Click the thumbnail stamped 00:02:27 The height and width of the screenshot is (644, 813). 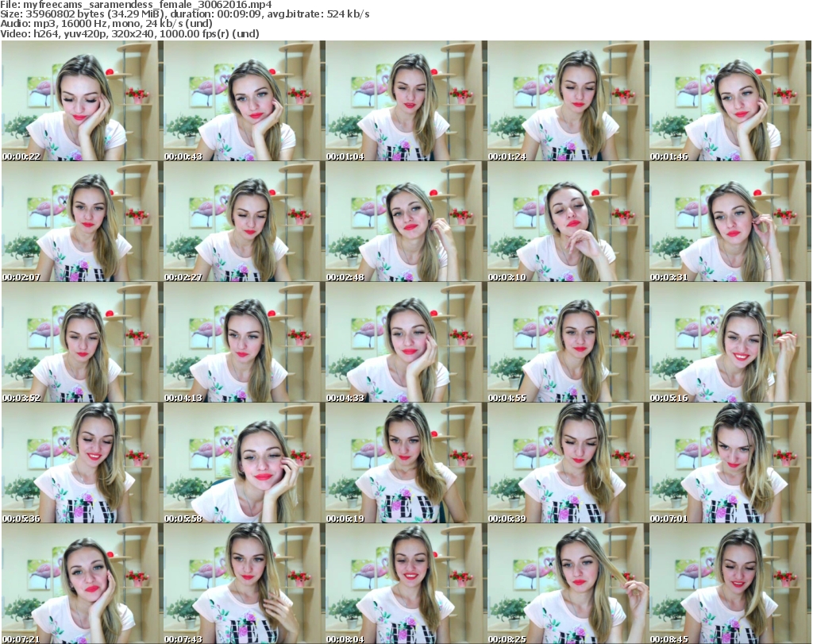pyautogui.click(x=244, y=222)
